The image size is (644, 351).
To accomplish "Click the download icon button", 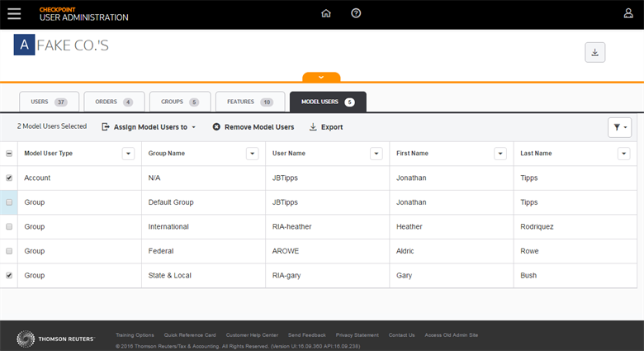I will pos(595,52).
